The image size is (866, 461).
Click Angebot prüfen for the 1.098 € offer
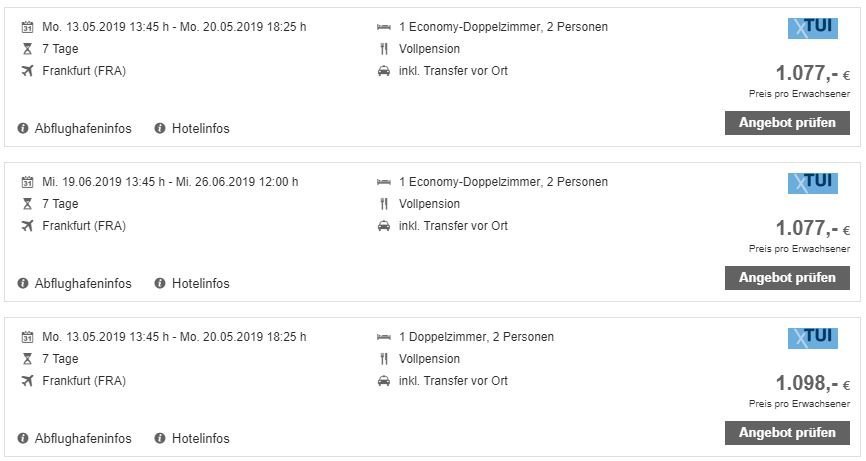tap(787, 433)
